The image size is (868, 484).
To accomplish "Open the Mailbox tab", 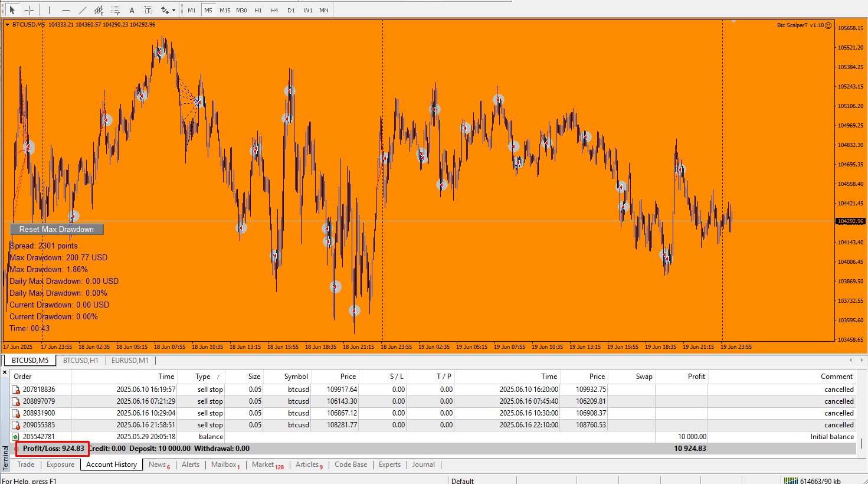I will 225,465.
